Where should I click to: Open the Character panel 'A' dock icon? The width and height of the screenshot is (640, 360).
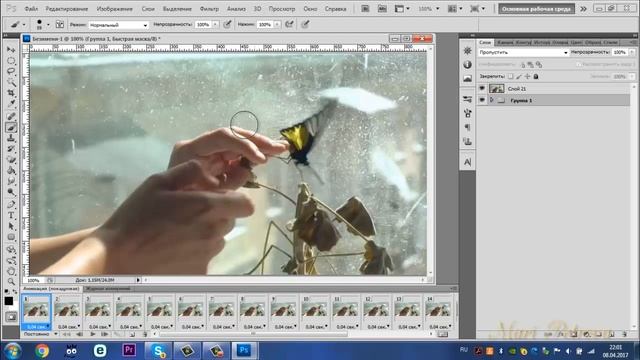467,162
